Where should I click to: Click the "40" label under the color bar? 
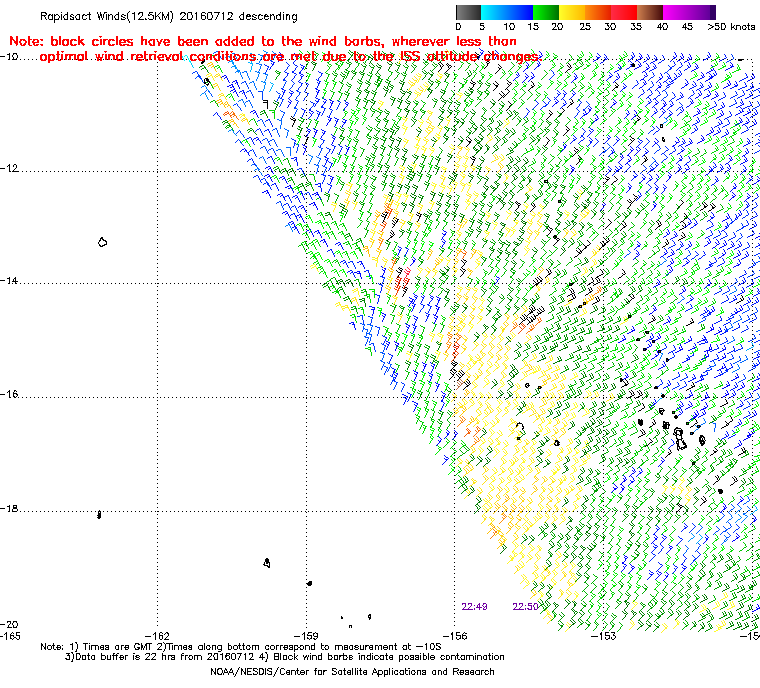662,27
